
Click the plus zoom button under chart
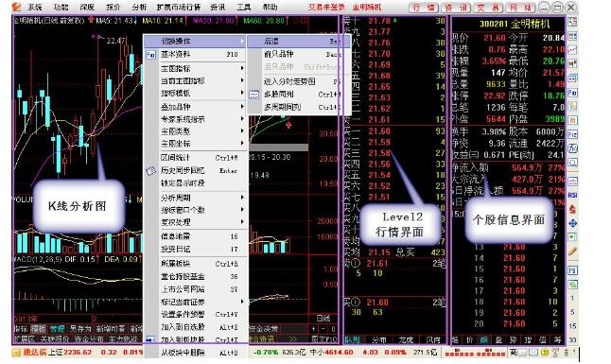[x=314, y=329]
